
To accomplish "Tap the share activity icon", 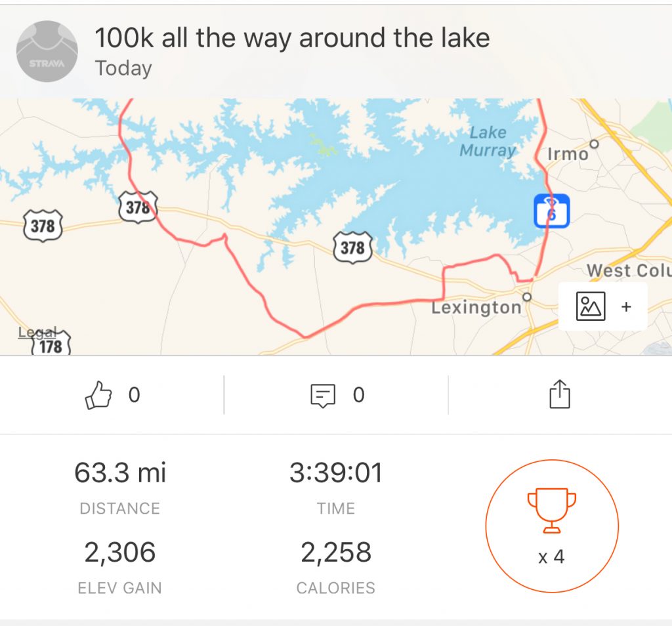I will pyautogui.click(x=560, y=396).
